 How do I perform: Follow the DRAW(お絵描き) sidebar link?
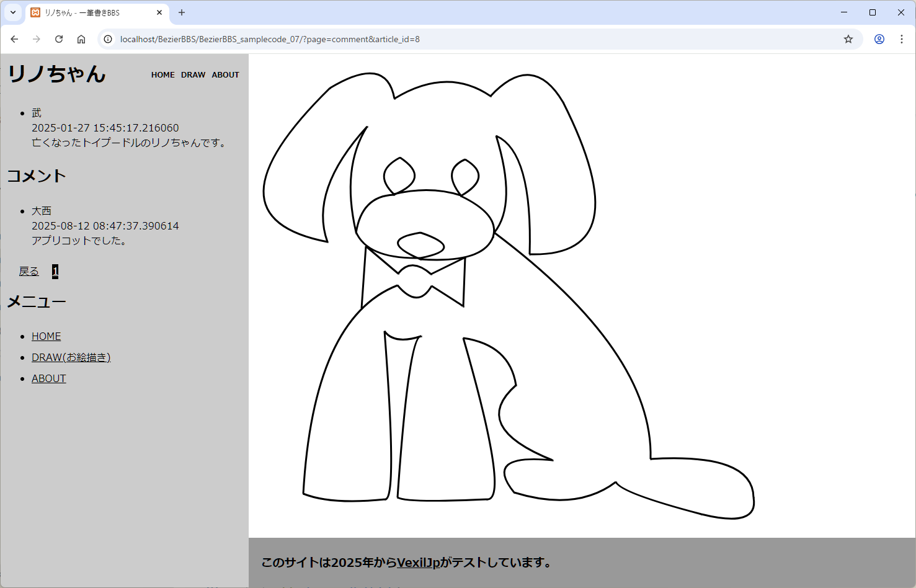pos(71,357)
